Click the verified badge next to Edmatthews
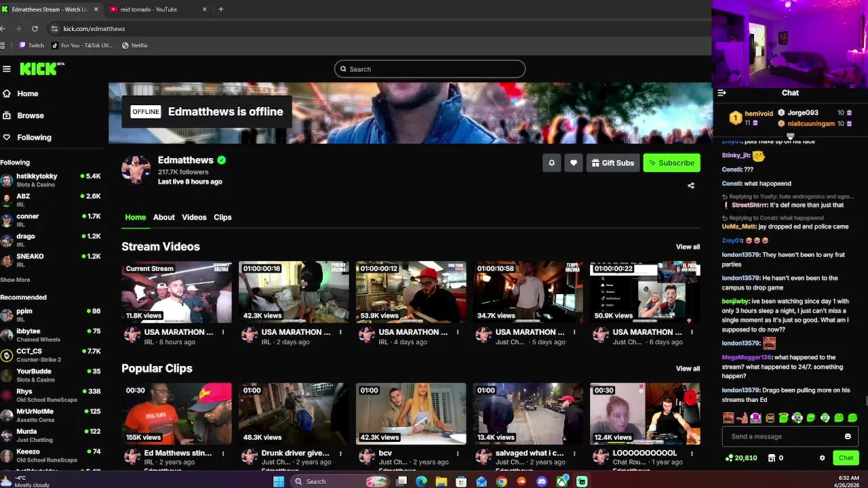This screenshot has width=868, height=488. pyautogui.click(x=221, y=160)
